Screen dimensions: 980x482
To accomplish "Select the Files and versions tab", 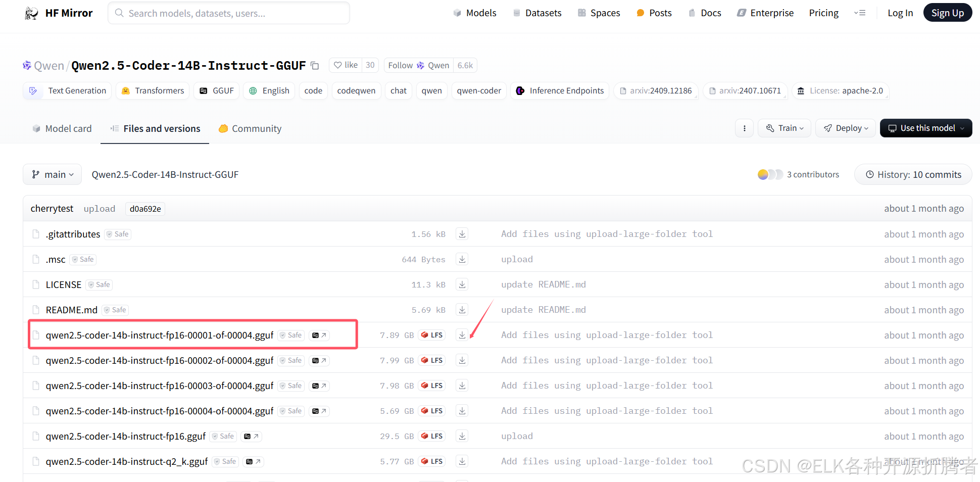I will 155,129.
